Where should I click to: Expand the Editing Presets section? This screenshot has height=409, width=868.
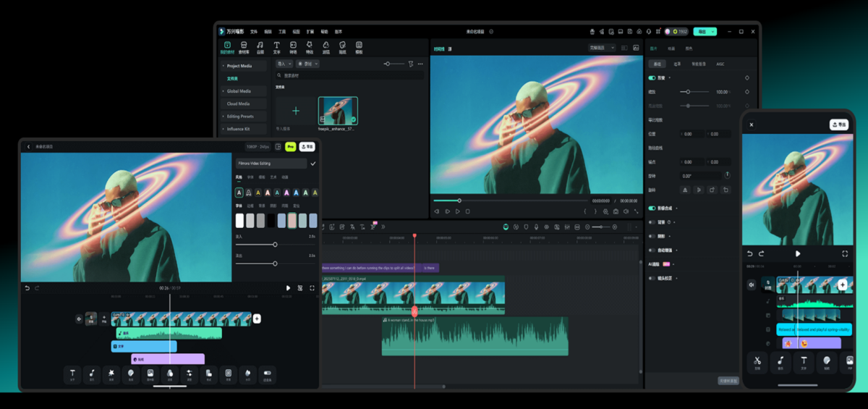pos(239,117)
